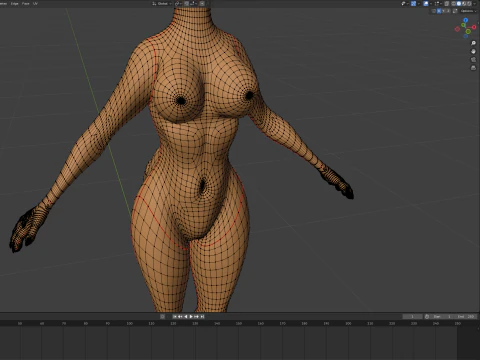
Task: Toggle the auto keying record button
Action: coord(162,316)
